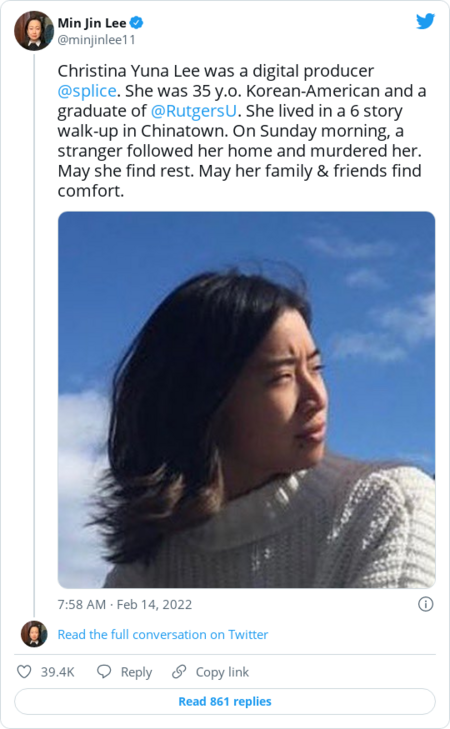
Task: Click the tweet body text
Action: pos(242,131)
